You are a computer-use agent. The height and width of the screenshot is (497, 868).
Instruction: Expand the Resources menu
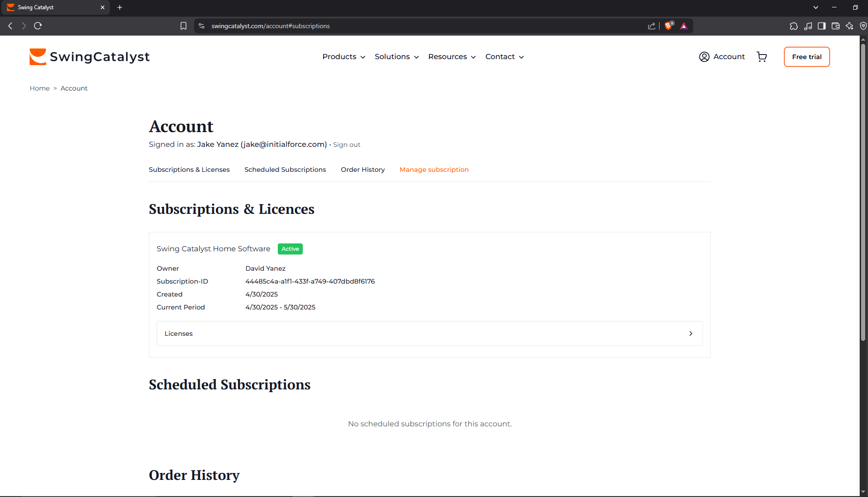pyautogui.click(x=452, y=57)
